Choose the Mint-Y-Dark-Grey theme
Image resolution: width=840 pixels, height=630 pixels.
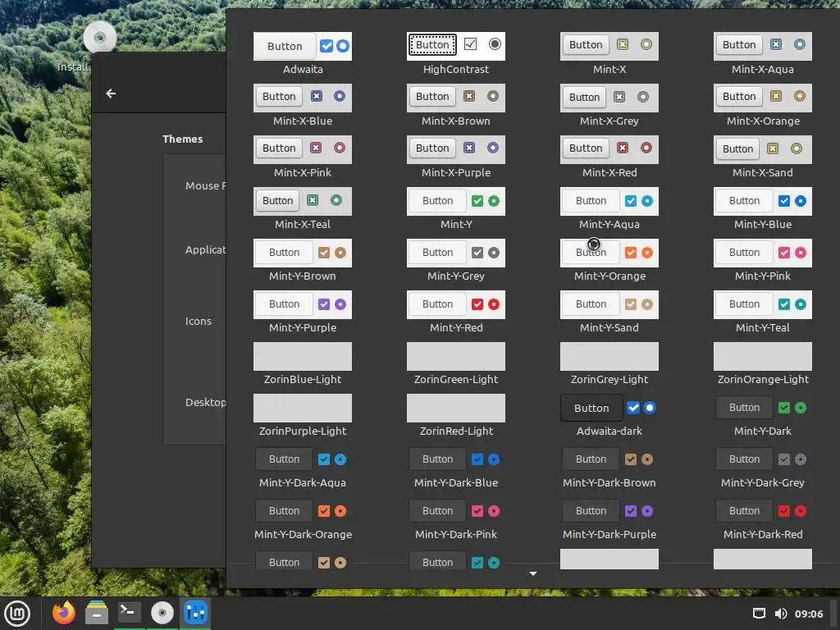(763, 467)
